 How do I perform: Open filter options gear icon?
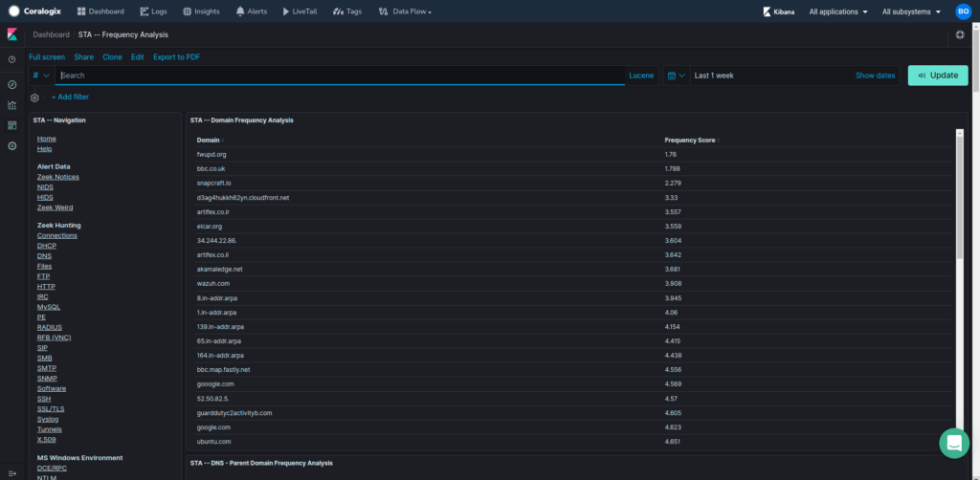click(35, 98)
